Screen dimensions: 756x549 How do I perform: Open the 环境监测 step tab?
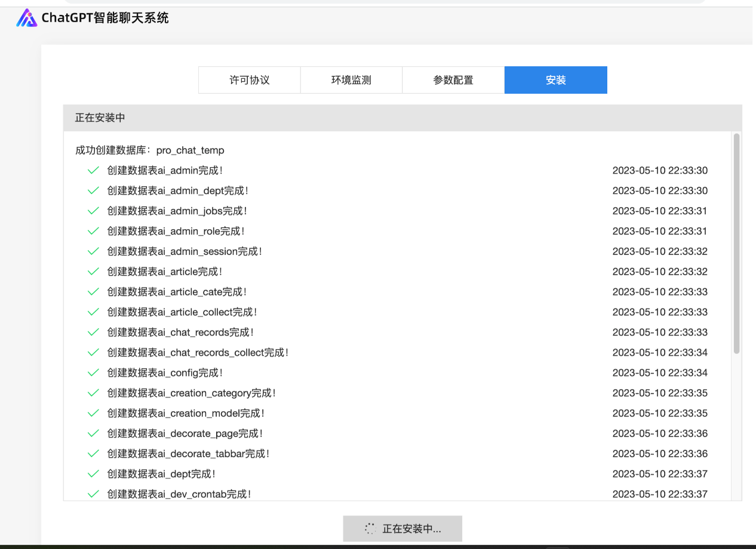pyautogui.click(x=351, y=80)
